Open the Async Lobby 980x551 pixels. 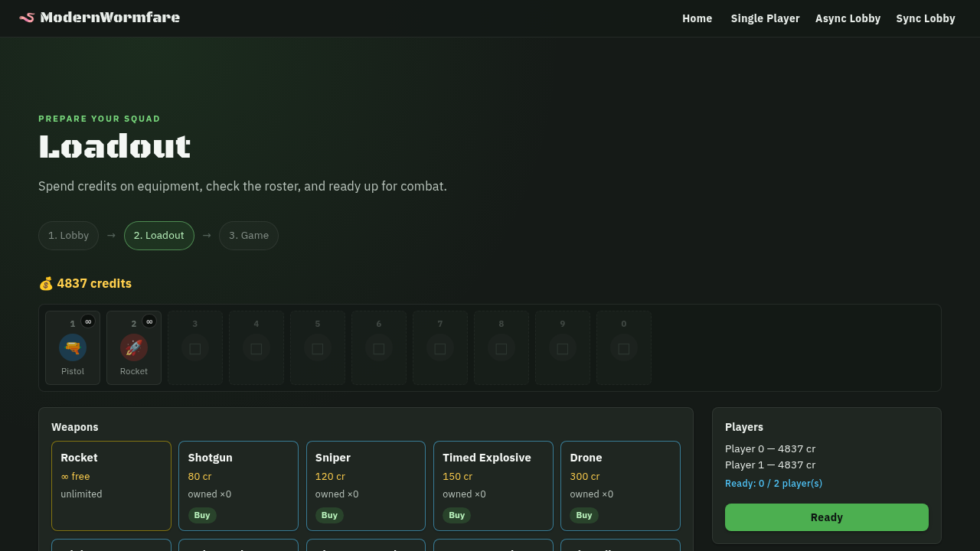click(x=848, y=18)
